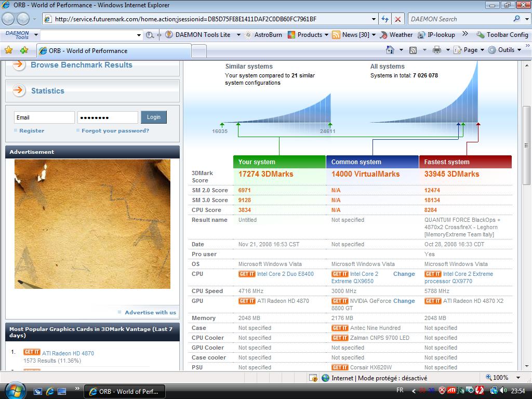Open the Page menu
This screenshot has width=532, height=399.
click(x=469, y=50)
